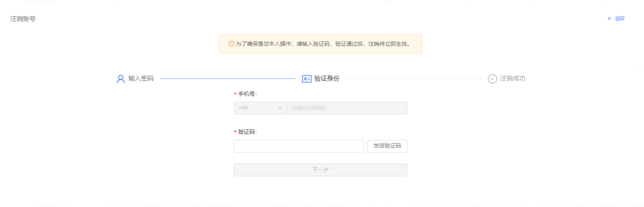
Task: Click the chevron arrow beside +86
Action: click(x=280, y=108)
